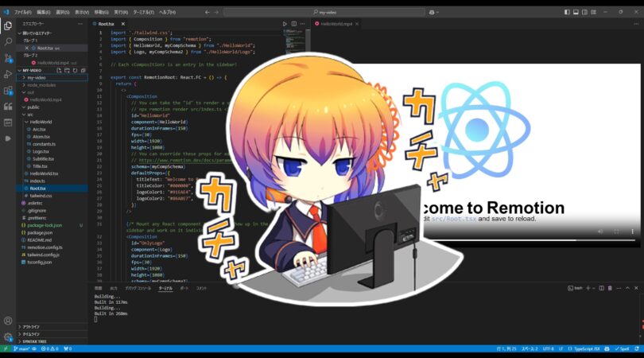Open the Extensions view
This screenshot has width=644, height=358.
click(x=8, y=91)
